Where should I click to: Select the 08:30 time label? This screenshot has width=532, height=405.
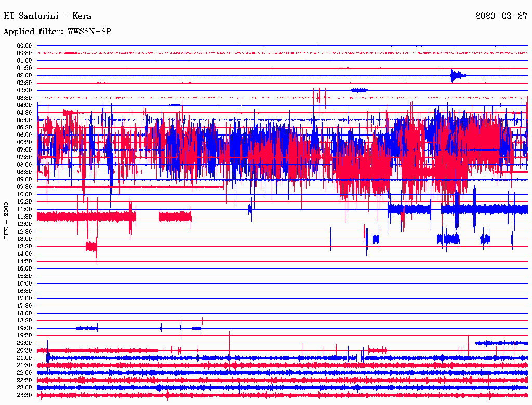point(24,172)
